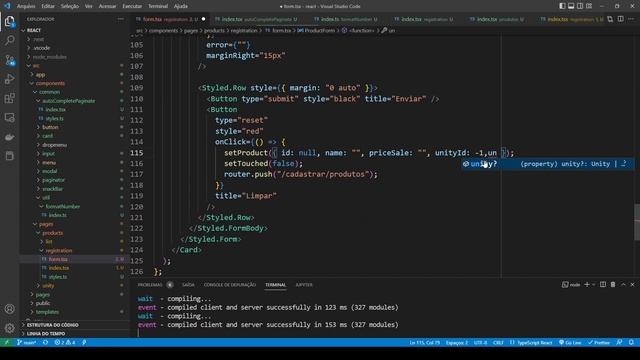The height and width of the screenshot is (360, 640).
Task: Open editor more actions ellipsis
Action: coord(631,19)
